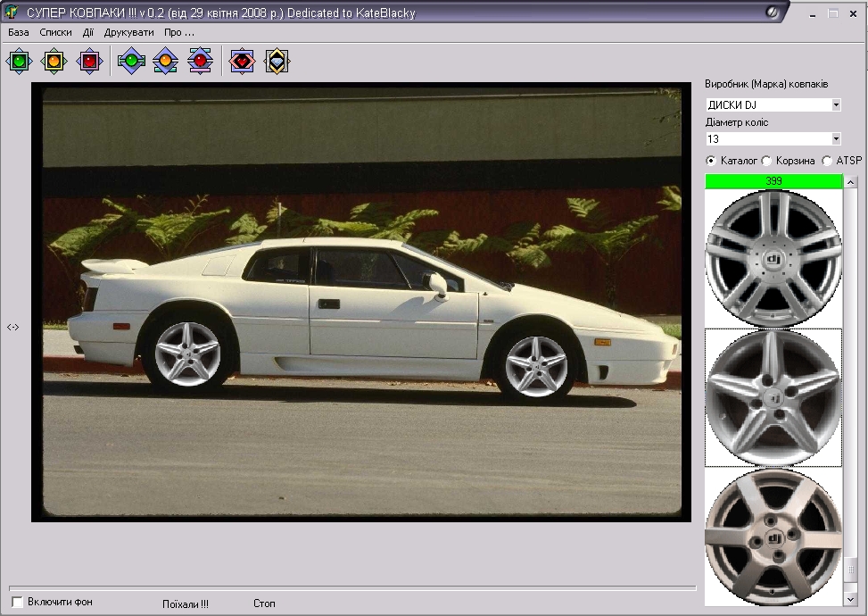Click the yellow-framed diamond toolbar icon
This screenshot has height=616, width=868.
click(277, 61)
